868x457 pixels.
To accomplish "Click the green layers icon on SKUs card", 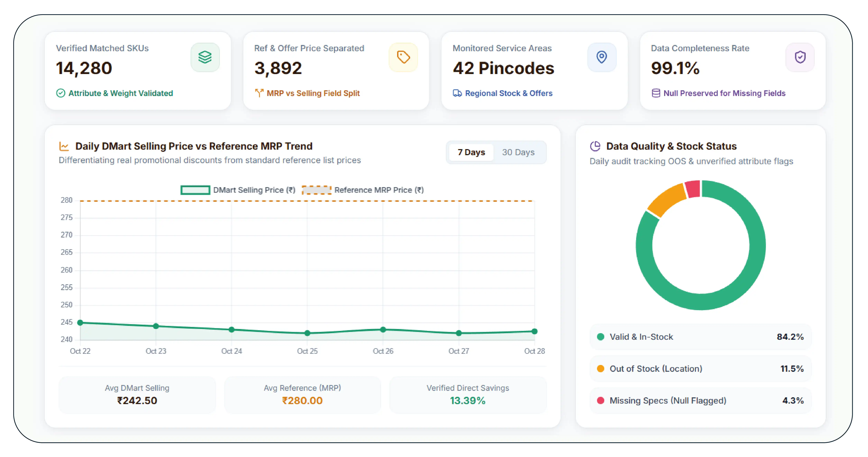I will 205,57.
